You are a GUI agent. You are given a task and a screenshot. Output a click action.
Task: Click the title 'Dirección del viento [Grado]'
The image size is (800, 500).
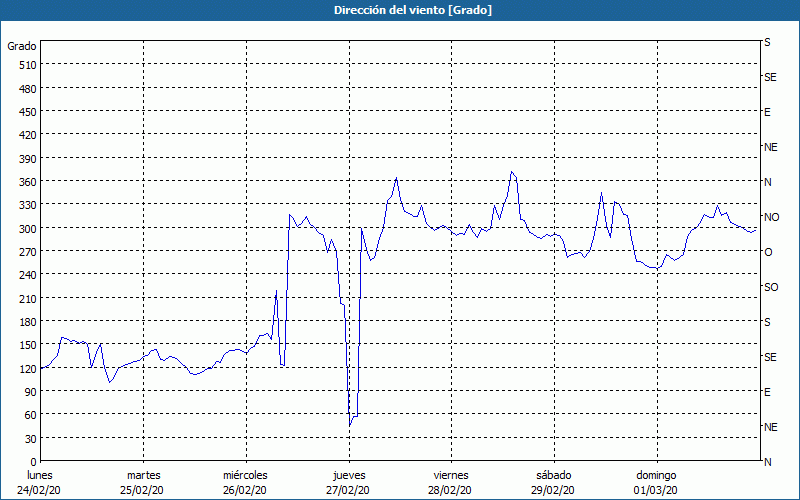413,10
